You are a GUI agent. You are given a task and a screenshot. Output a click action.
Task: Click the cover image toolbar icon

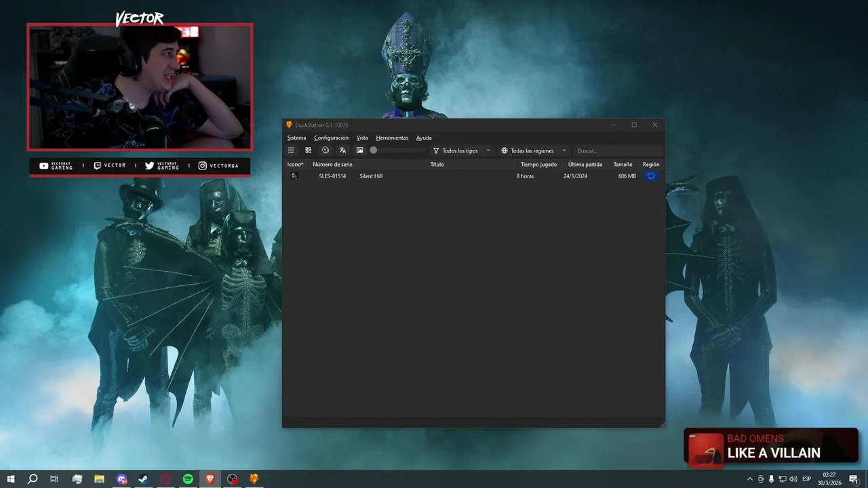click(x=359, y=150)
